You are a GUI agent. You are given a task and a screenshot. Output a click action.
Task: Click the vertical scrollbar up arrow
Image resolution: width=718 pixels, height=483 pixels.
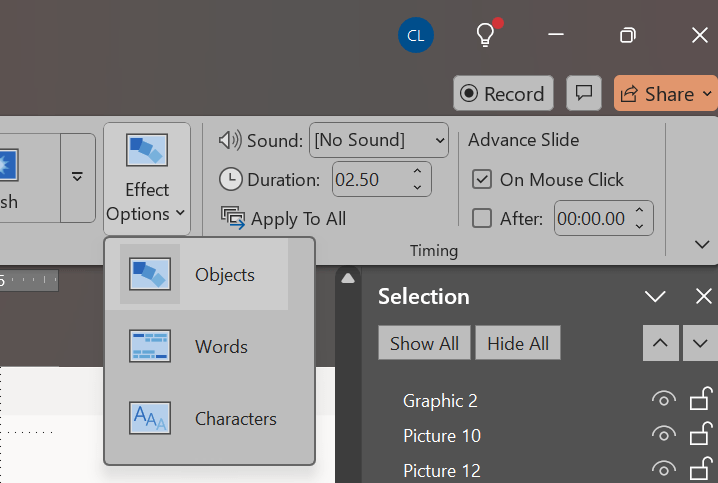pyautogui.click(x=348, y=278)
